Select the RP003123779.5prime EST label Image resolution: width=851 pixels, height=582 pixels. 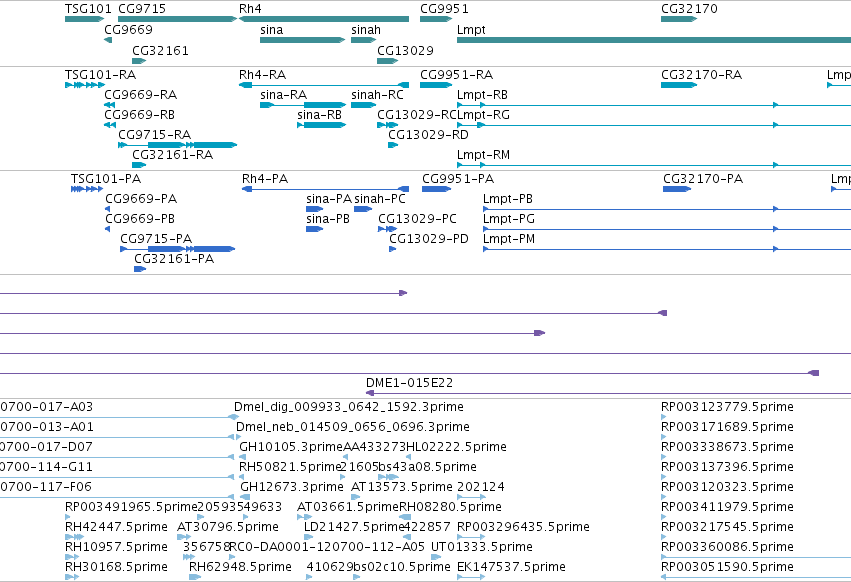(727, 407)
